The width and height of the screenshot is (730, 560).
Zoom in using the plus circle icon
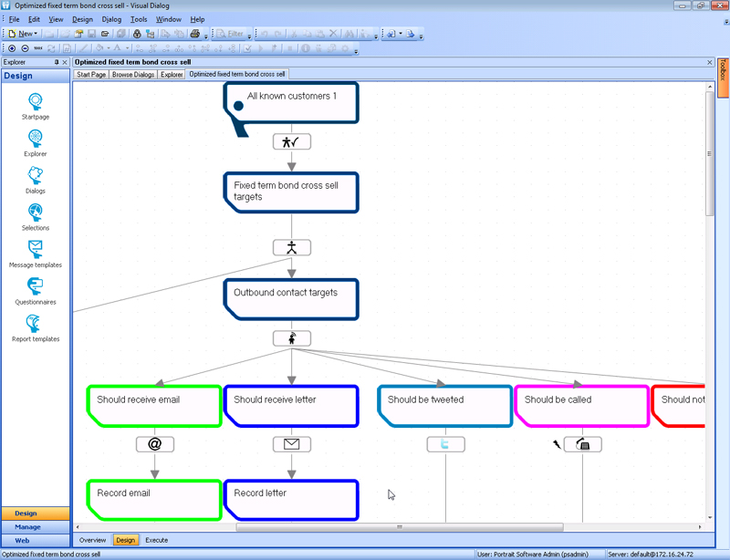pos(12,48)
